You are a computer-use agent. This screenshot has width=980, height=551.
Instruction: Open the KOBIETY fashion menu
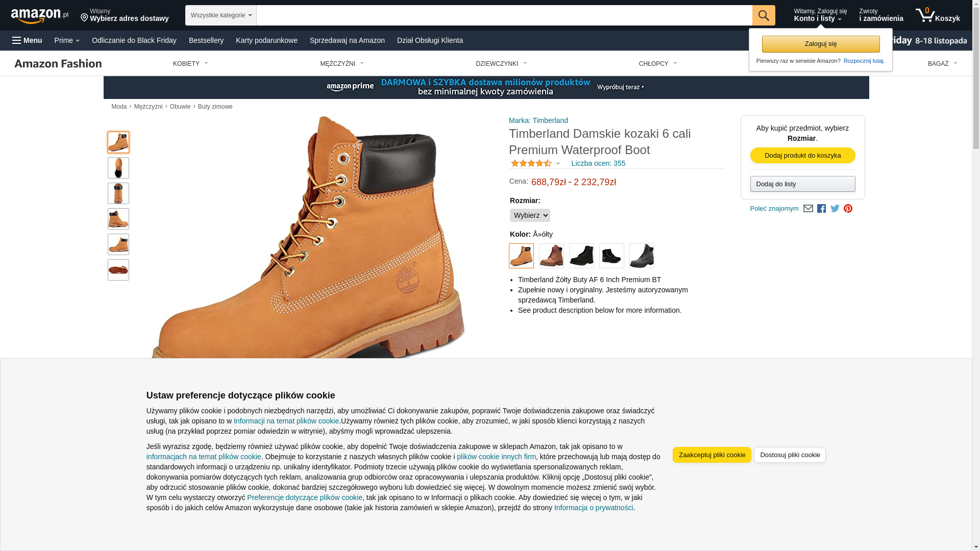tap(190, 64)
